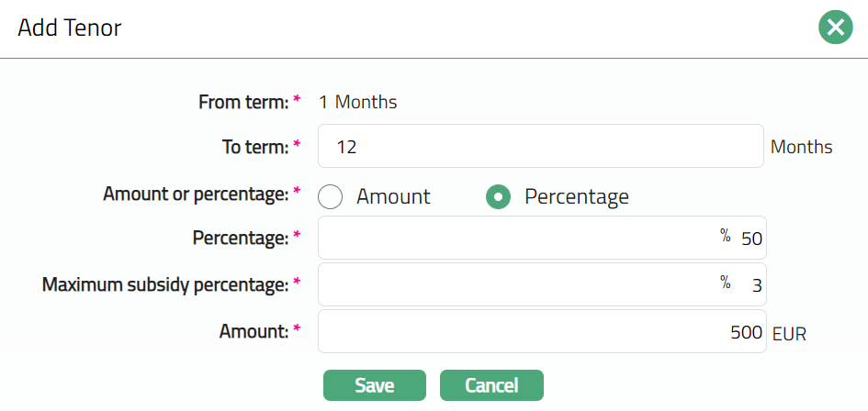Focus the Amount field showing 500

[x=540, y=332]
